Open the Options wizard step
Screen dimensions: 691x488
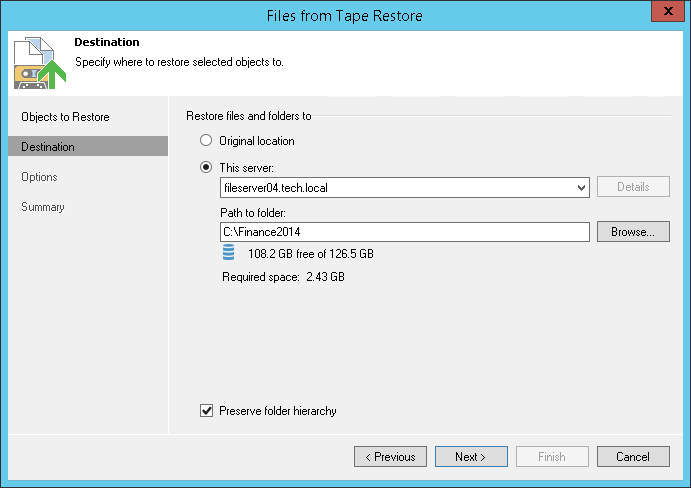(39, 177)
